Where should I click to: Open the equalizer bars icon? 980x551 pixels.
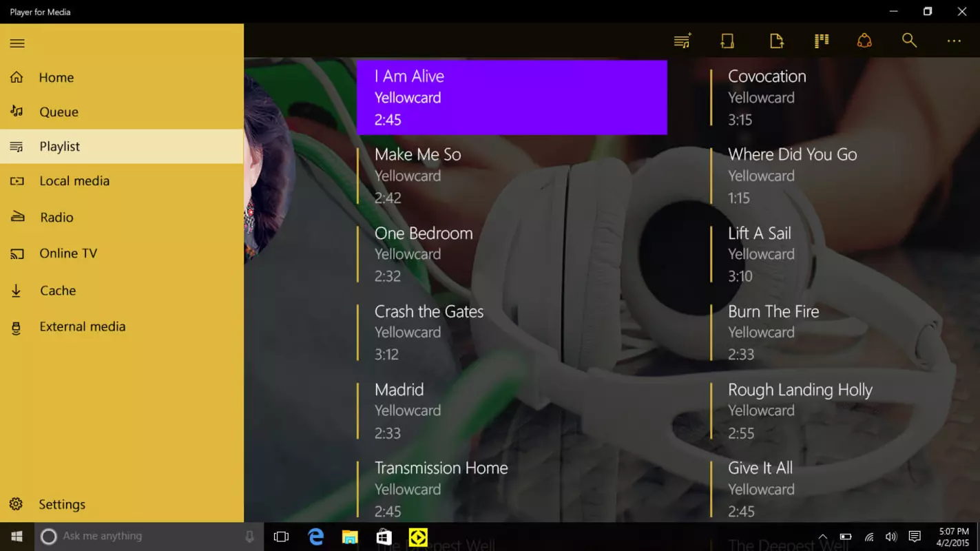(822, 41)
